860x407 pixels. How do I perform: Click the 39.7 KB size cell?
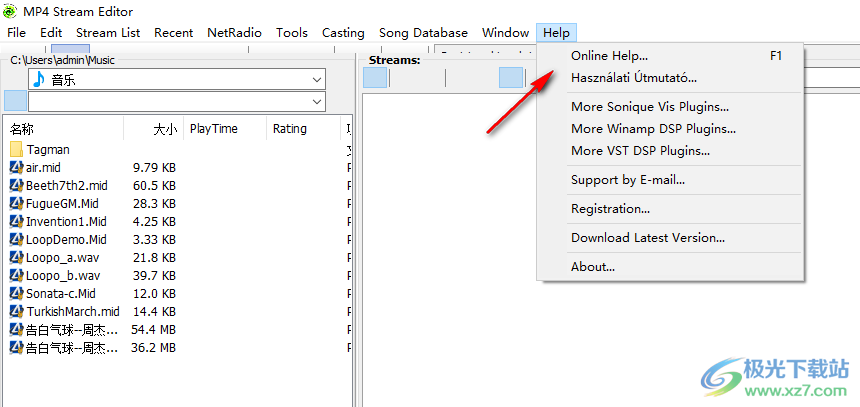pyautogui.click(x=154, y=275)
